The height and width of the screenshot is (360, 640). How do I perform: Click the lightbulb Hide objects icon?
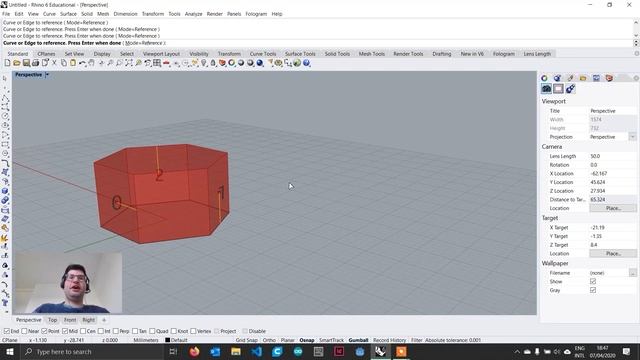point(203,63)
